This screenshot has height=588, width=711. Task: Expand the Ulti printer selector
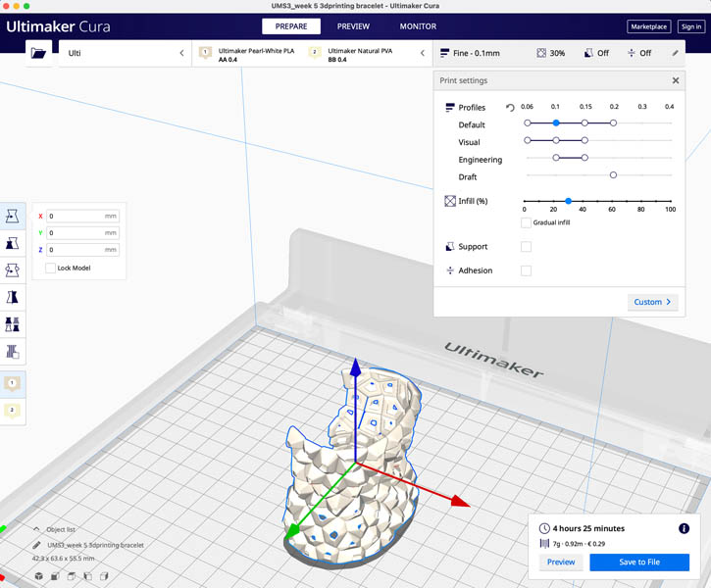tap(125, 53)
